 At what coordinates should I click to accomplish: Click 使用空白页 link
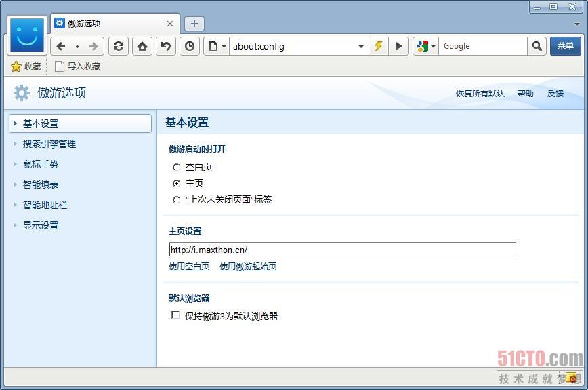click(189, 267)
